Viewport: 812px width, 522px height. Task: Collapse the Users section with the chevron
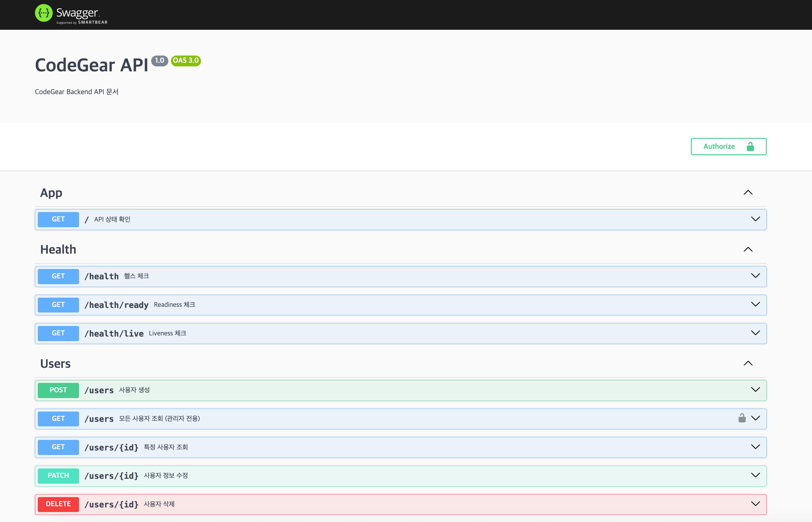748,363
